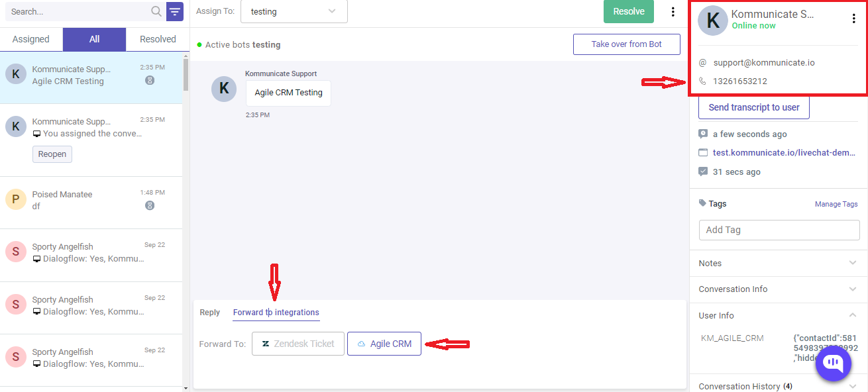Open the Poised Manatee conversation

[x=91, y=203]
